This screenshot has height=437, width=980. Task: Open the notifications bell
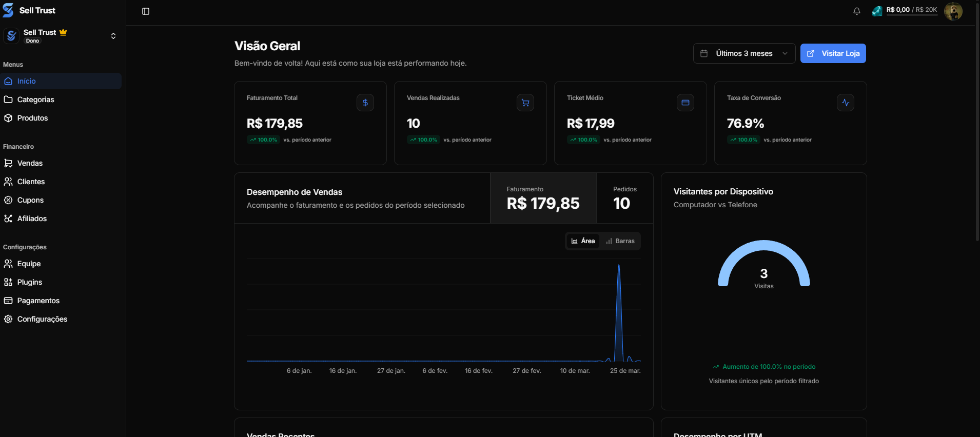[x=857, y=11]
